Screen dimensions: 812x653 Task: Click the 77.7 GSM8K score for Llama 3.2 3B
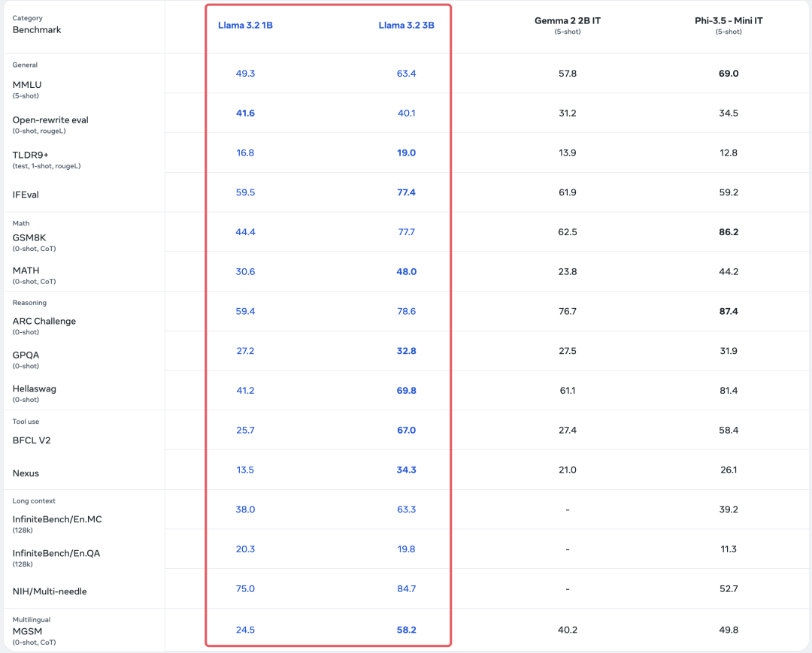pos(406,232)
